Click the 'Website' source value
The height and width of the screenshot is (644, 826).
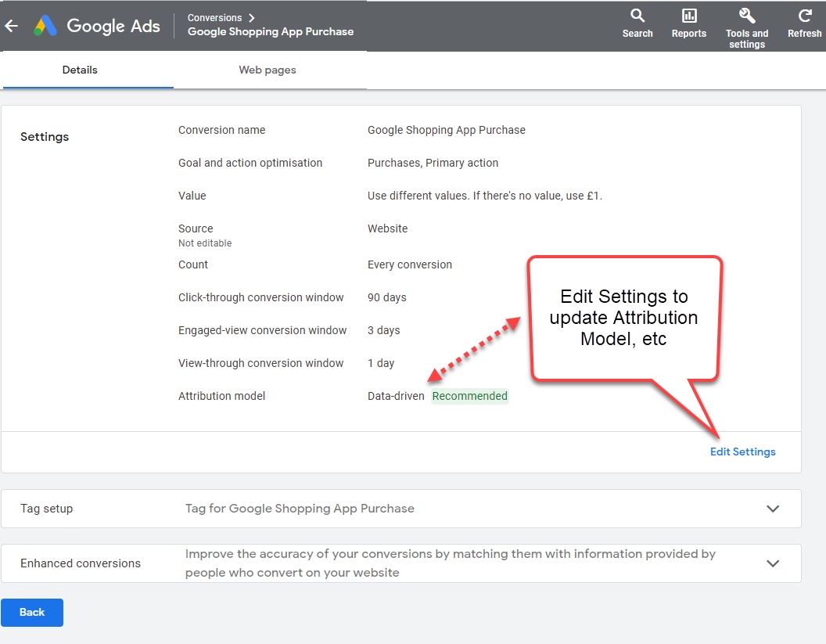[388, 228]
